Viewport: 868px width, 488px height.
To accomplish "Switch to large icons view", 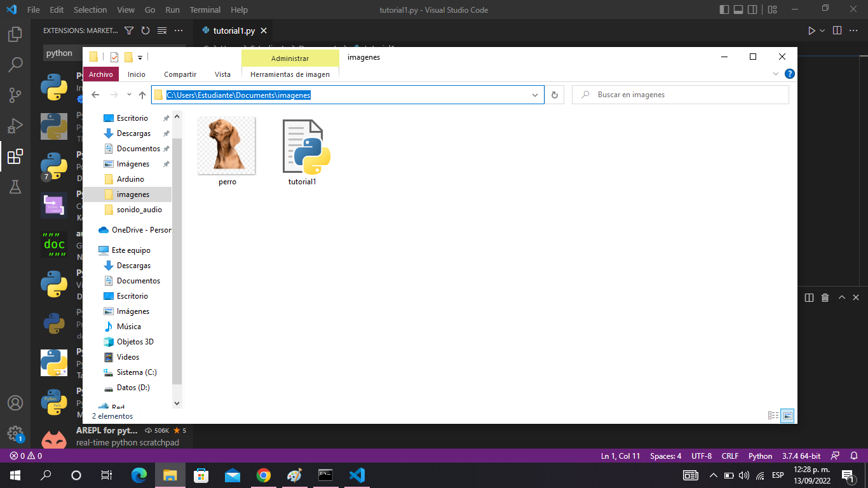I will click(788, 416).
